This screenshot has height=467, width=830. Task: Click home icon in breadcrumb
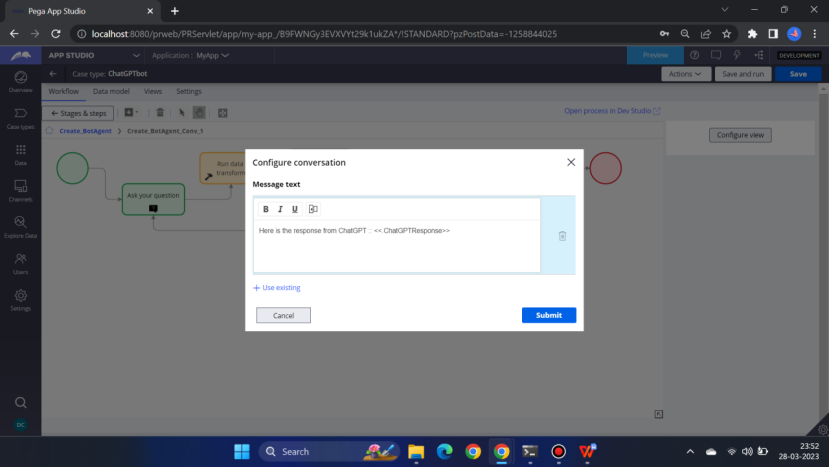[x=49, y=130]
